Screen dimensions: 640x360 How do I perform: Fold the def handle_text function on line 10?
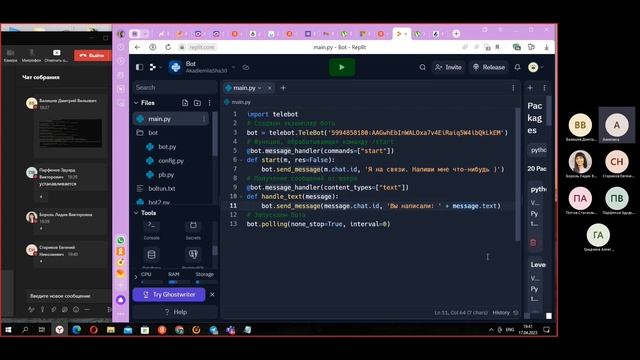[x=241, y=197]
